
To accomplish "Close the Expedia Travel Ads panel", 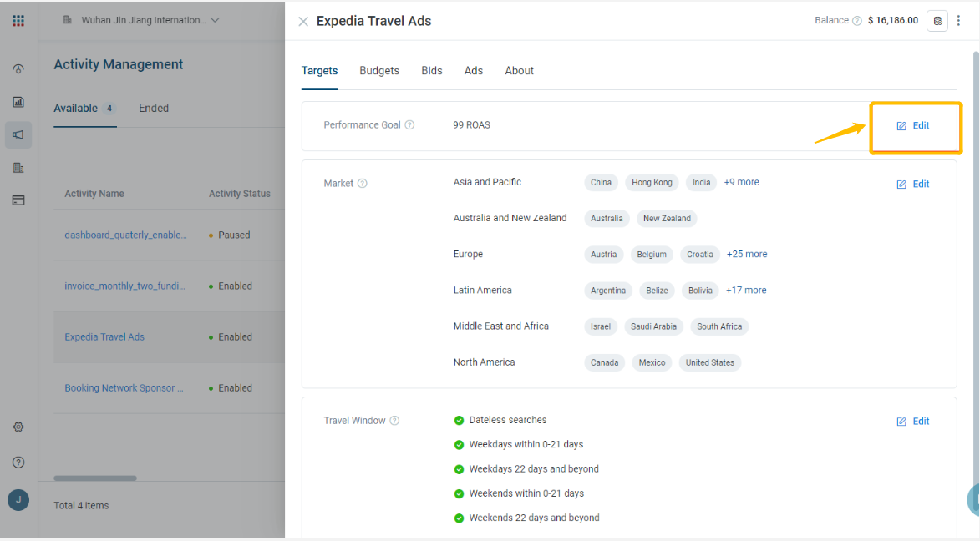I will 303,22.
